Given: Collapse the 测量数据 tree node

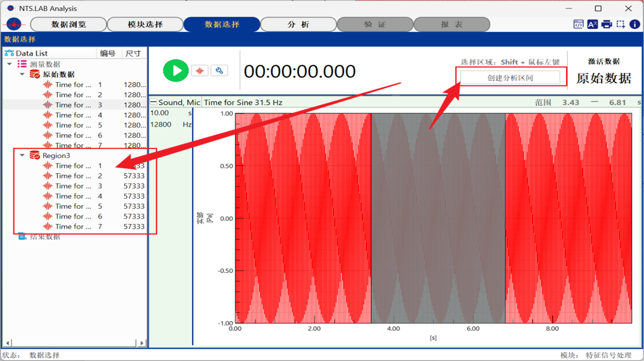Looking at the screenshot, I should point(9,64).
